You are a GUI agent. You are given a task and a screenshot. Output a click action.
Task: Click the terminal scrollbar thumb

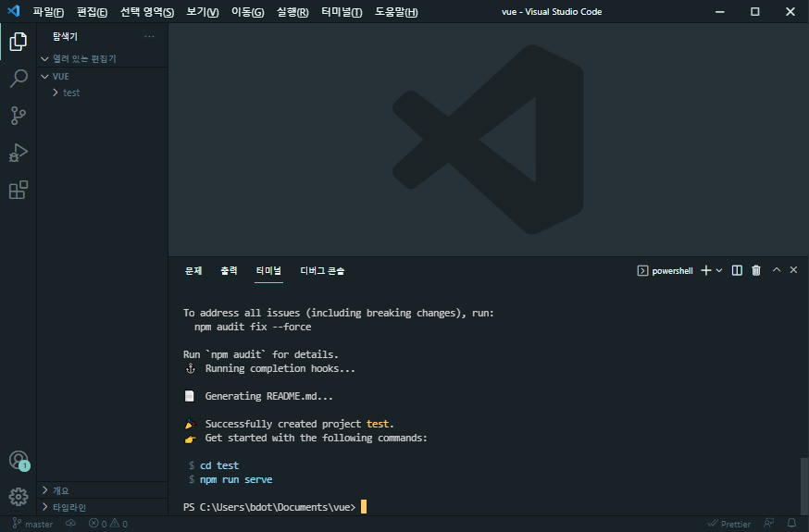point(803,486)
